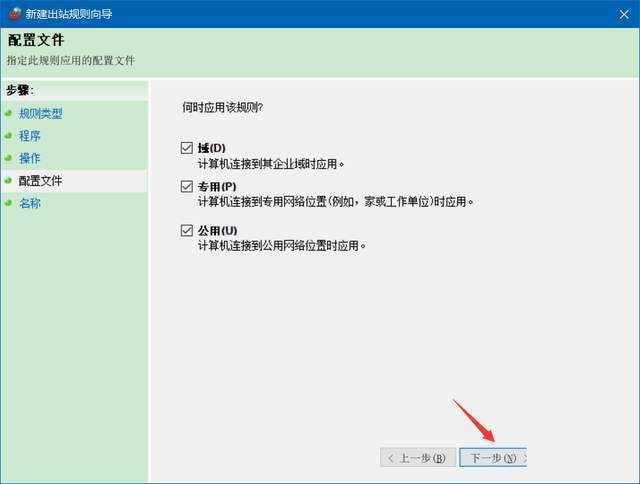Click the 下一步(N) next button
Viewport: 640px width, 484px height.
(x=493, y=457)
